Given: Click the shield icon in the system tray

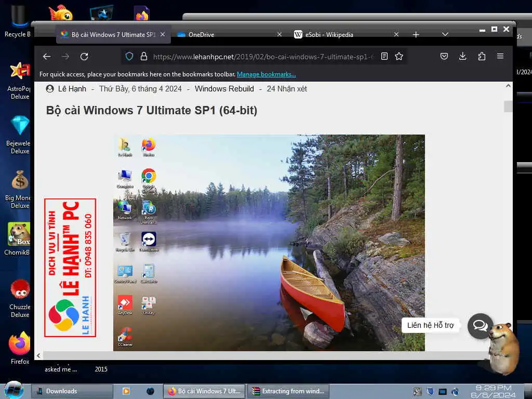Looking at the screenshot, I should [430, 392].
